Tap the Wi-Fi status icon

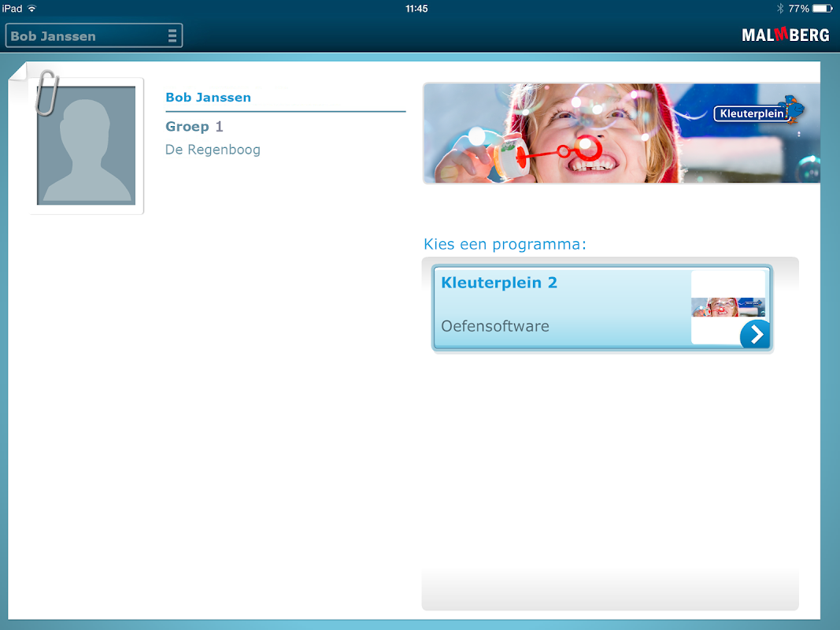(x=32, y=8)
